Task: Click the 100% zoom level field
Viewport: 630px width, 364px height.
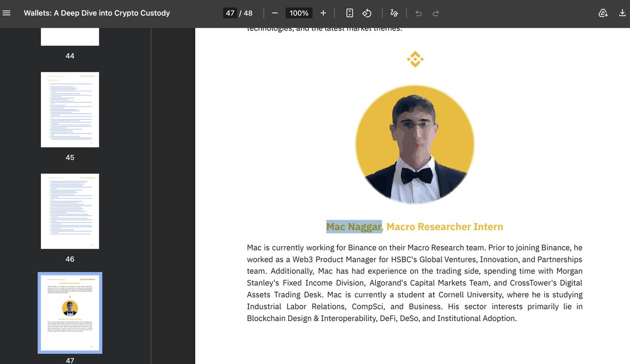Action: (x=299, y=13)
